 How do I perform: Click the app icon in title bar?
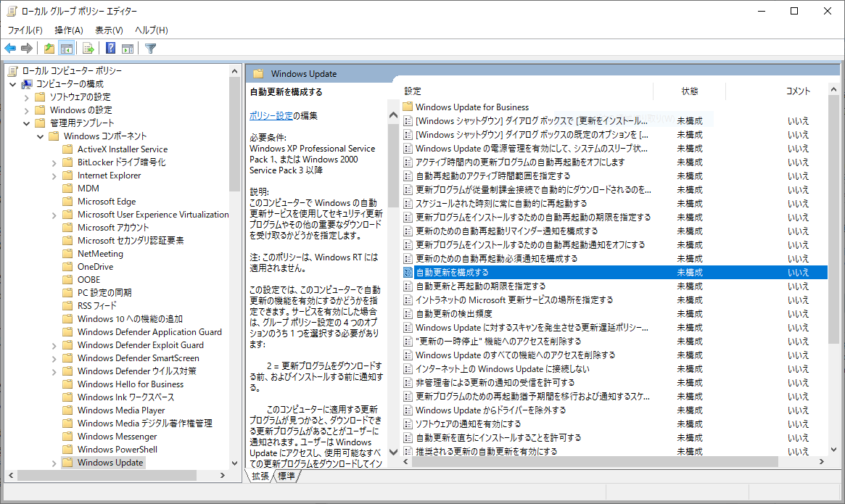(12, 11)
